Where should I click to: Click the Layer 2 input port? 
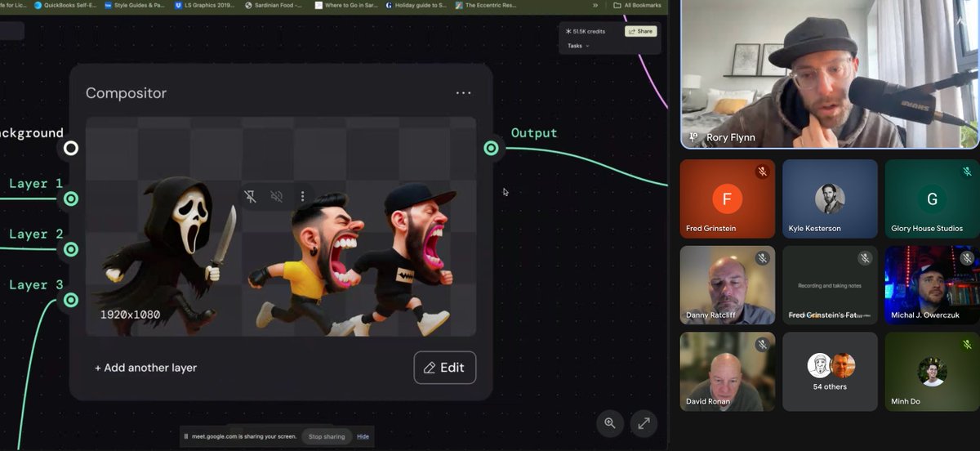click(71, 249)
